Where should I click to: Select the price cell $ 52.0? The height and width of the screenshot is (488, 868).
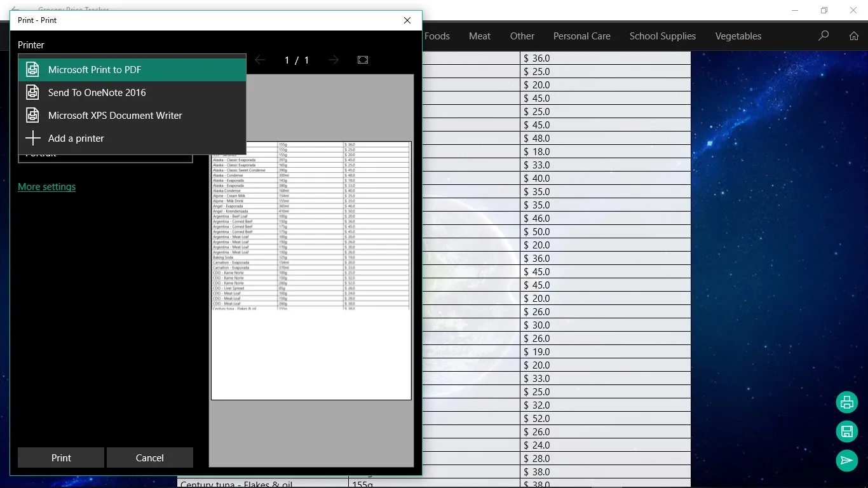606,419
